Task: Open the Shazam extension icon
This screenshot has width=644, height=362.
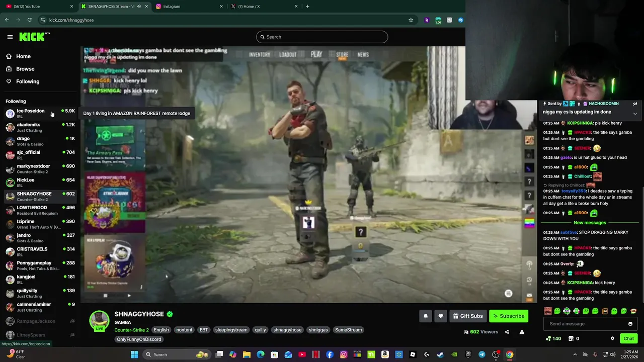Action: 460,20
